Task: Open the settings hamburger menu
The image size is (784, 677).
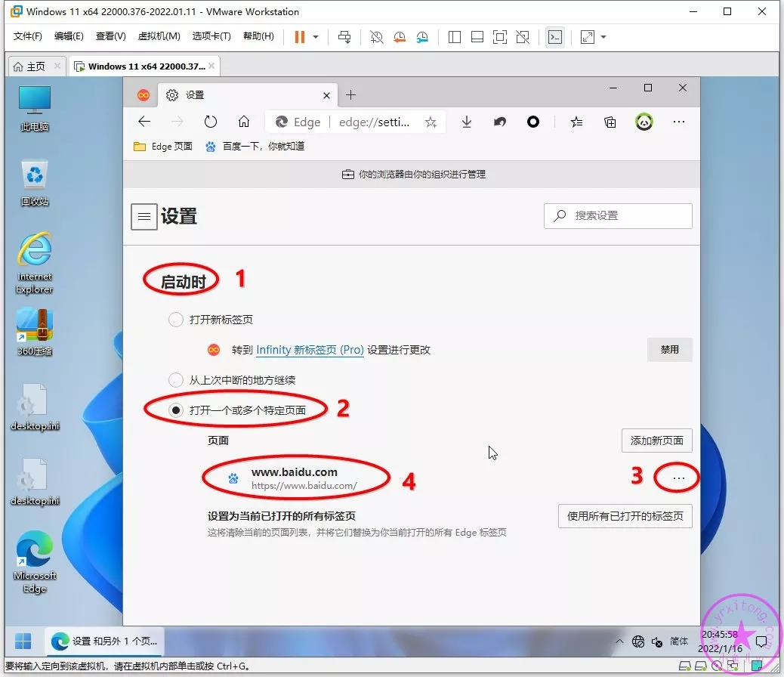Action: tap(144, 216)
